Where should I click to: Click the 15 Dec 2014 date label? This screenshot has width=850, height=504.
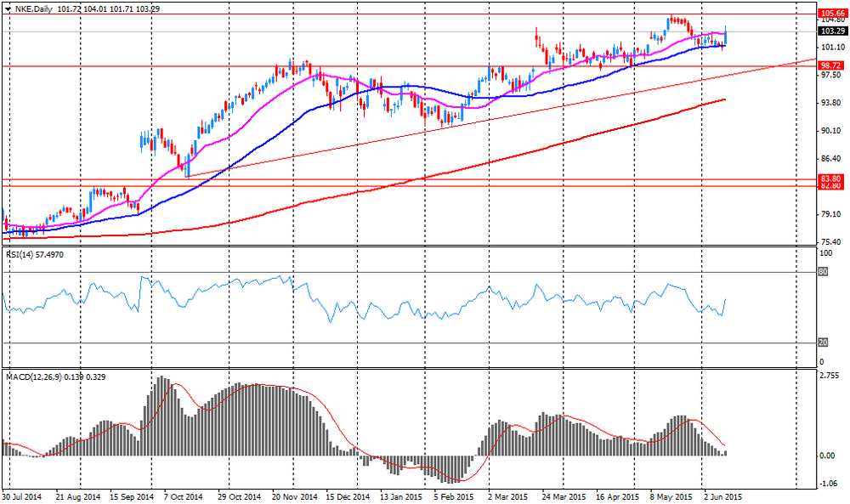(348, 496)
